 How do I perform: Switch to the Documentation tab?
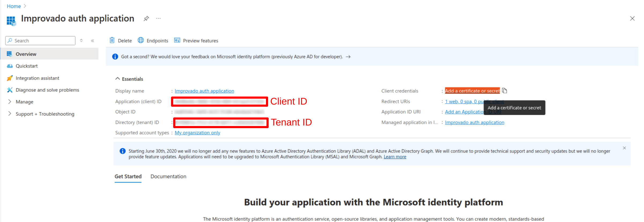point(168,176)
